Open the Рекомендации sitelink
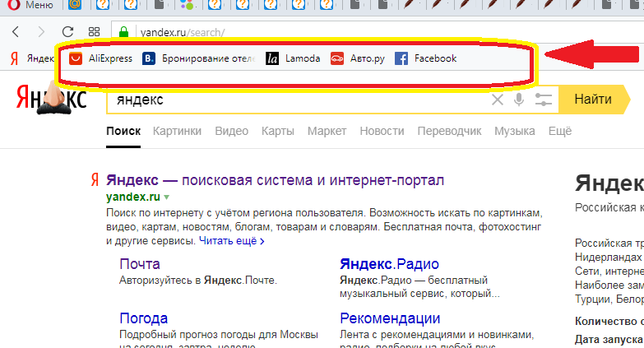This screenshot has height=348, width=644. pyautogui.click(x=390, y=318)
